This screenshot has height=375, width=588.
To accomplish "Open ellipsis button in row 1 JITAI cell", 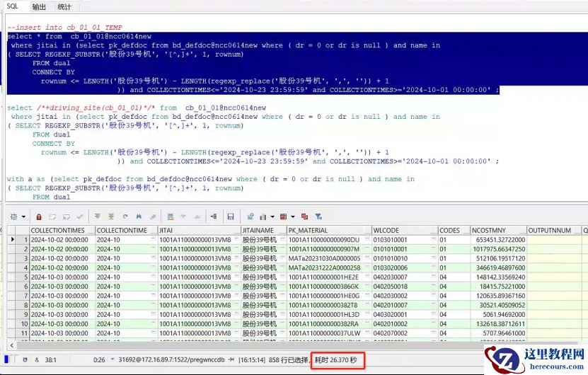I will pos(236,240).
